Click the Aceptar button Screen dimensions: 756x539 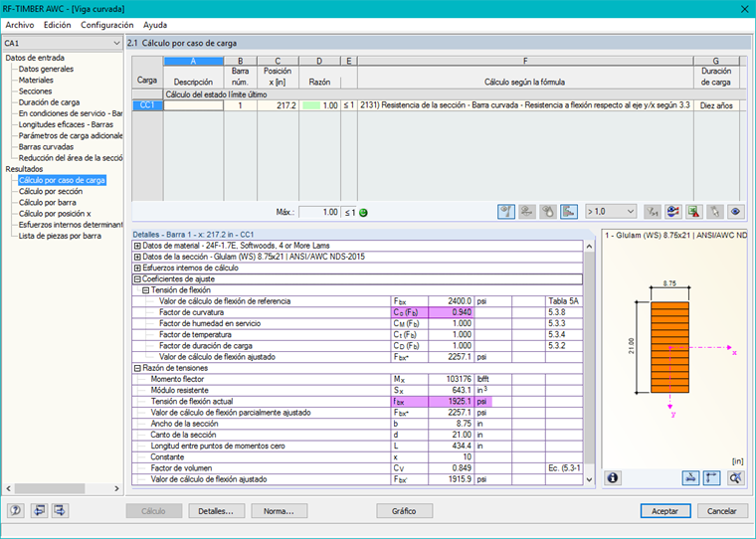pos(664,511)
